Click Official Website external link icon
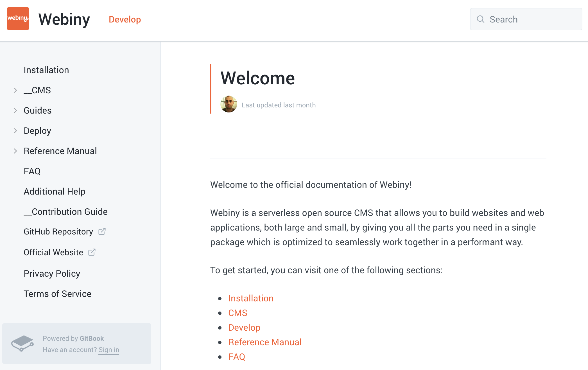 (92, 252)
